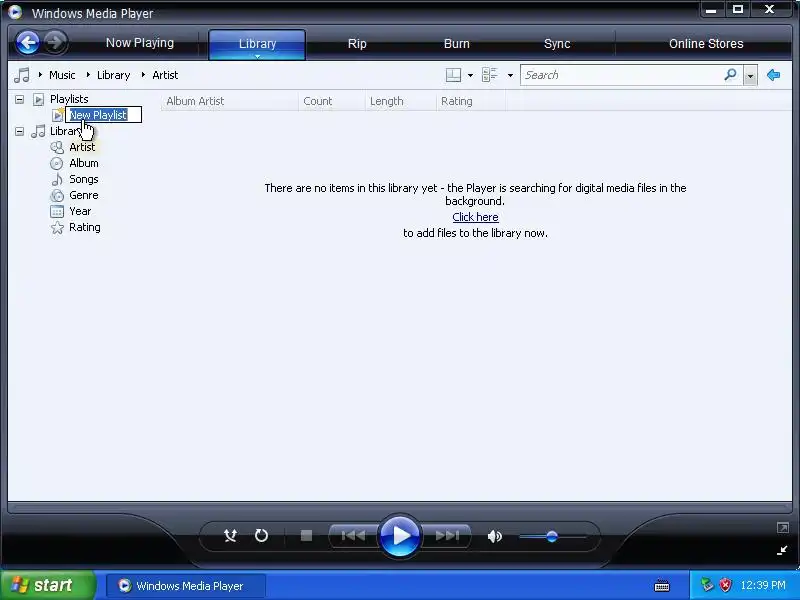This screenshot has width=800, height=600.
Task: Click the Year calendar icon
Action: pyautogui.click(x=57, y=211)
